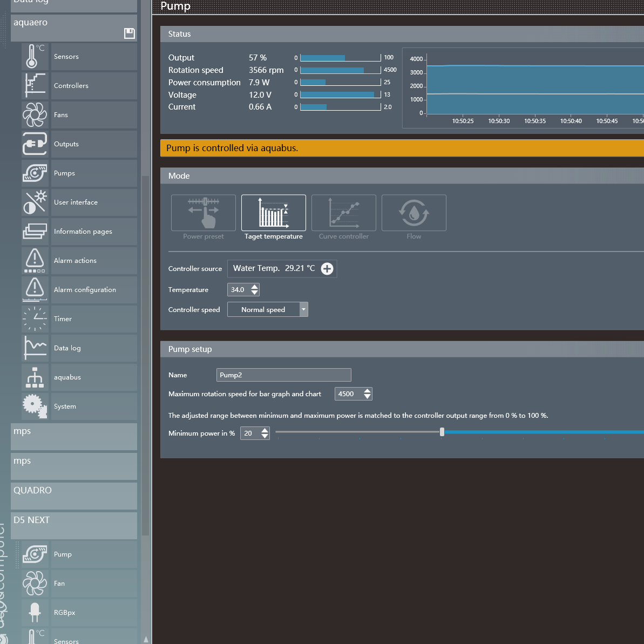
Task: Click the D5 NEXT Fan icon
Action: coord(35,584)
